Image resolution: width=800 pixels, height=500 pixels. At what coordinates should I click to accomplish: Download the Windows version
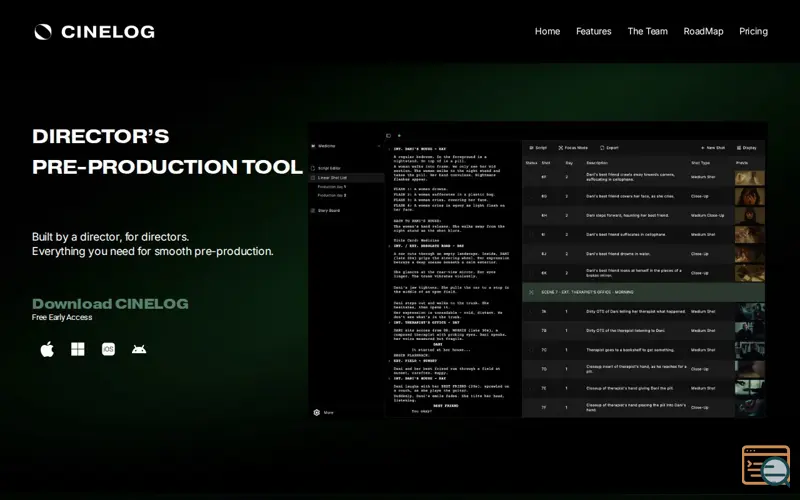coord(78,349)
